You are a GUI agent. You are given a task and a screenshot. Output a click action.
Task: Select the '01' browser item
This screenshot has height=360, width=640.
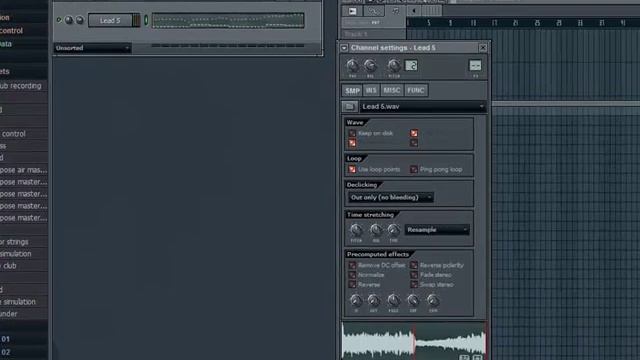pyautogui.click(x=5, y=339)
